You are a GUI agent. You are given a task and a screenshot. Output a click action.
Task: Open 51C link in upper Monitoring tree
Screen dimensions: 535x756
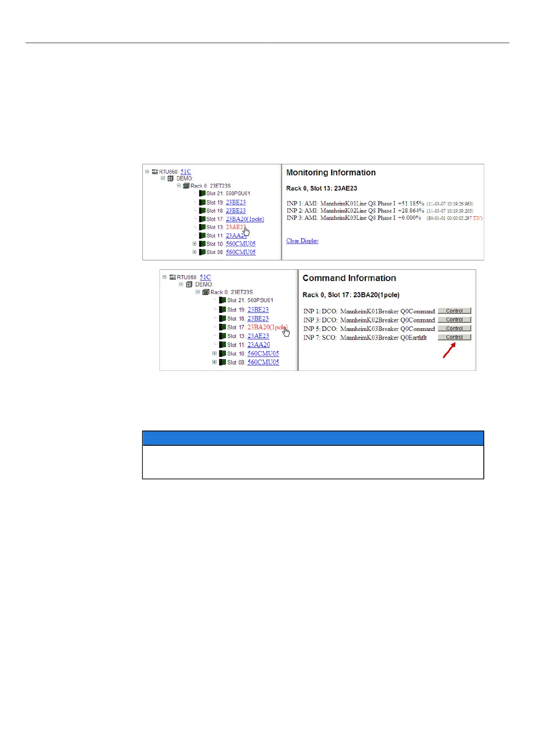pyautogui.click(x=186, y=171)
